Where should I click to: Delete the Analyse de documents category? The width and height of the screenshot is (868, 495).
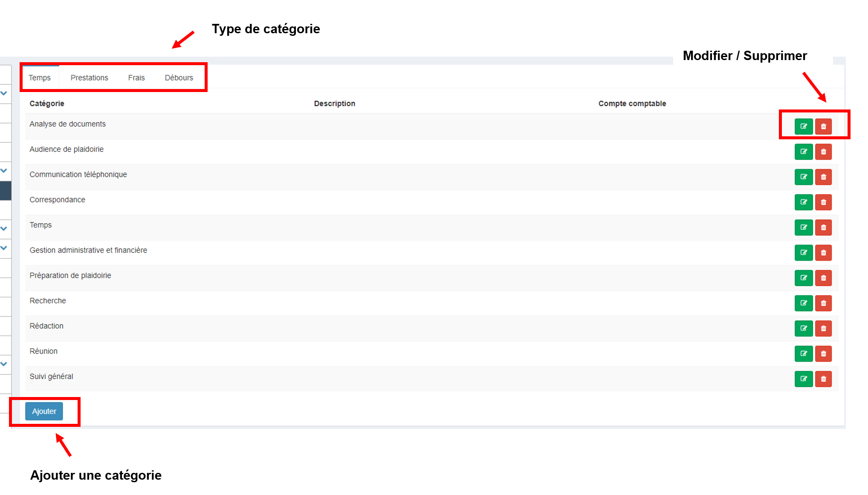[x=823, y=127]
